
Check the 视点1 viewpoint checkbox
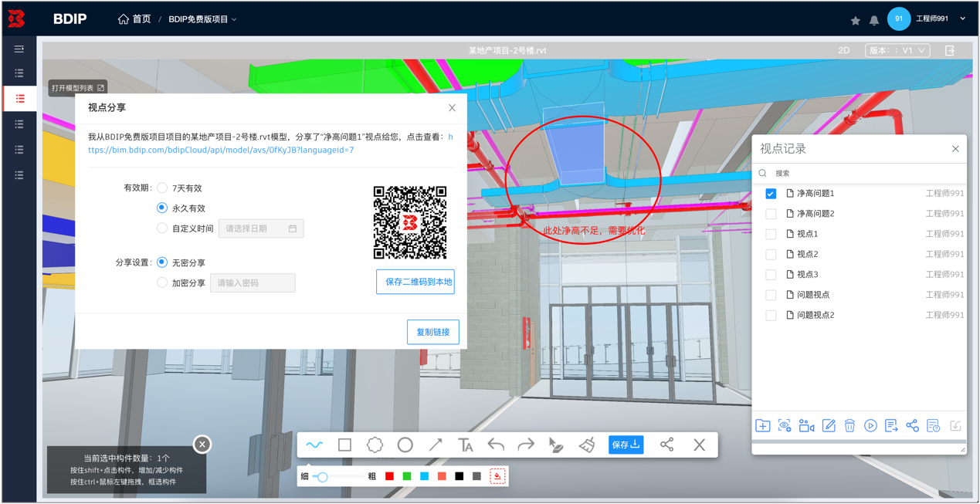click(x=771, y=234)
